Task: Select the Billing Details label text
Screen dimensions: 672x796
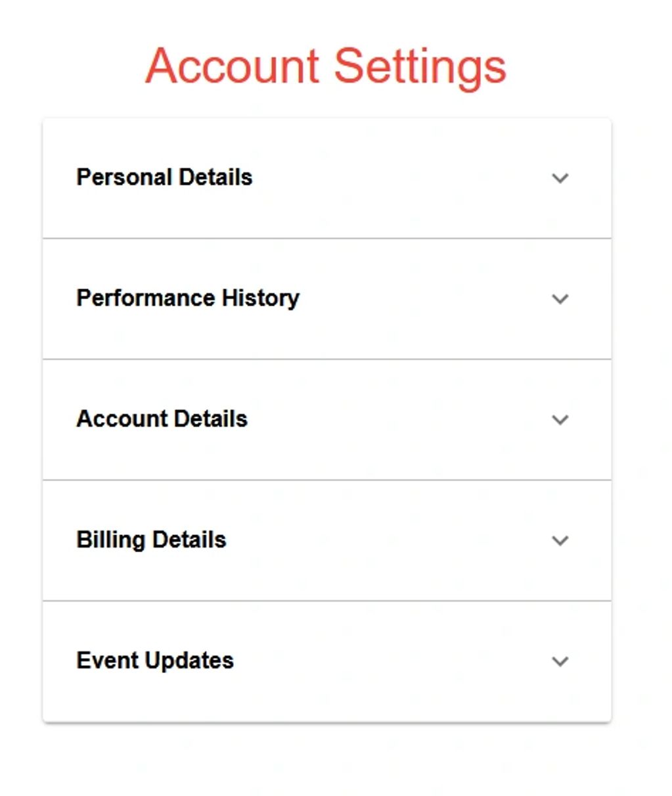Action: point(151,540)
